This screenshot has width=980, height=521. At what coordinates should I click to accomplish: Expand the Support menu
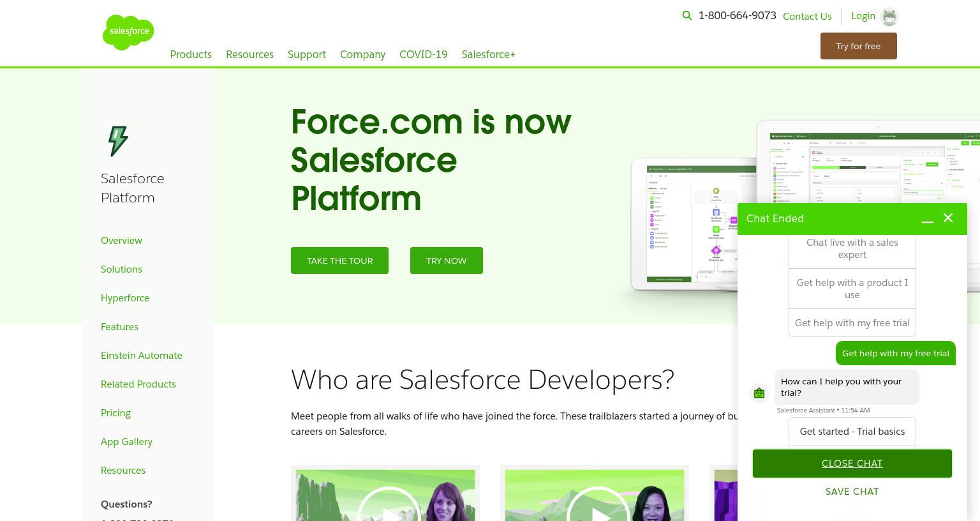tap(307, 55)
